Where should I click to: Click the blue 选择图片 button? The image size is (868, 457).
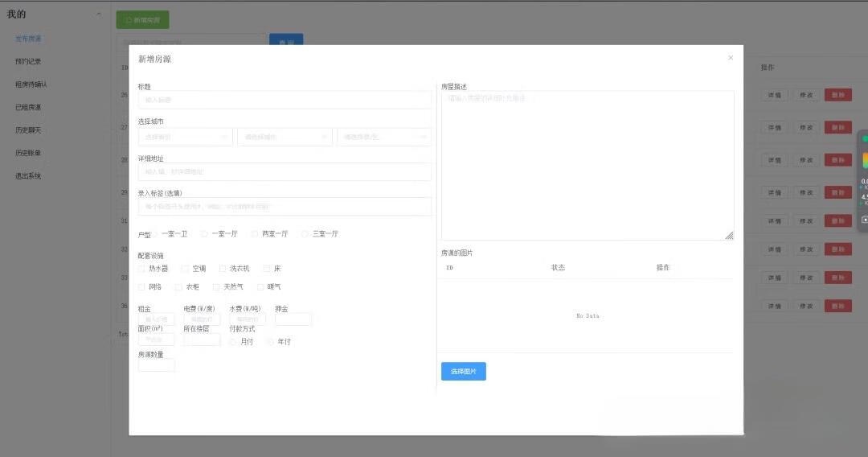pos(463,372)
